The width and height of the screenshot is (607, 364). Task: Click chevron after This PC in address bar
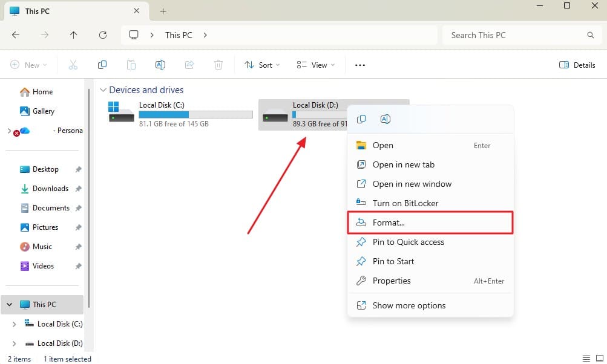click(205, 35)
